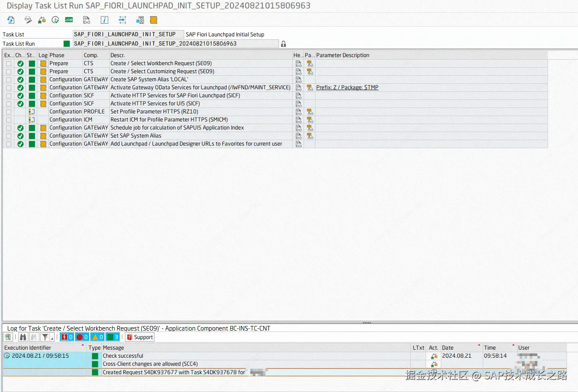578x392 pixels.
Task: Open help icon for Set Profile Parameter HTTPS
Action: [299, 112]
